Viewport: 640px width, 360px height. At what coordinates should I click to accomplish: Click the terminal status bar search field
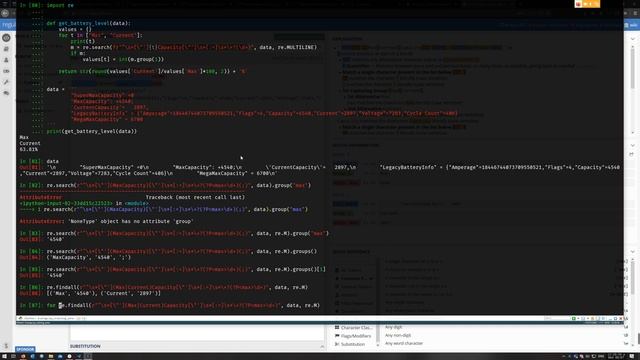click(x=556, y=318)
